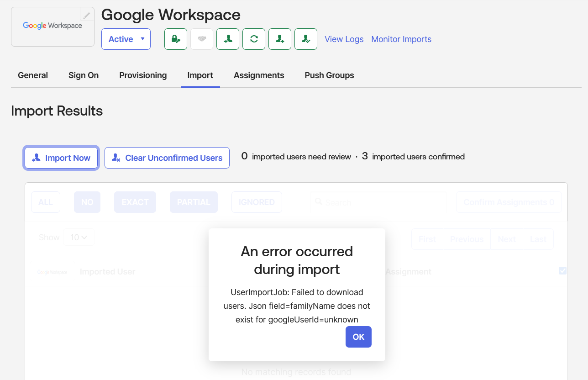Click the green user-with-outgoing-arrow icon
Screen dimensions: 588x380
pyautogui.click(x=280, y=39)
